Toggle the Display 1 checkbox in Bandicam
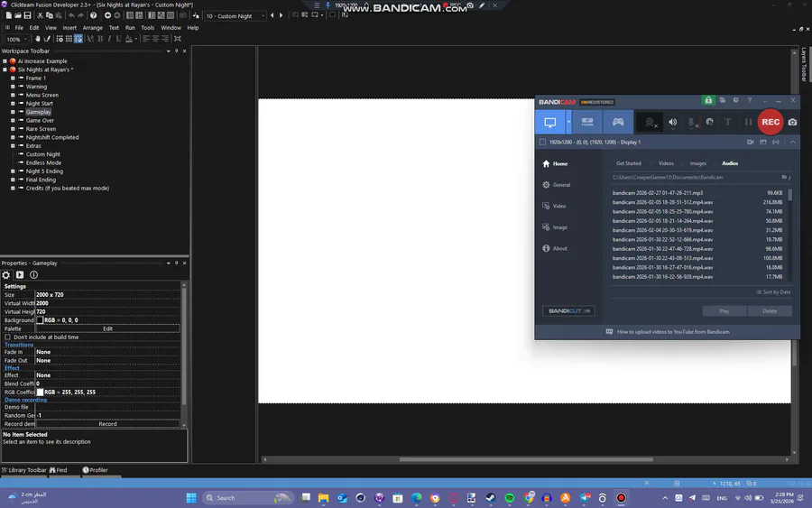Image resolution: width=812 pixels, height=508 pixels. point(542,142)
